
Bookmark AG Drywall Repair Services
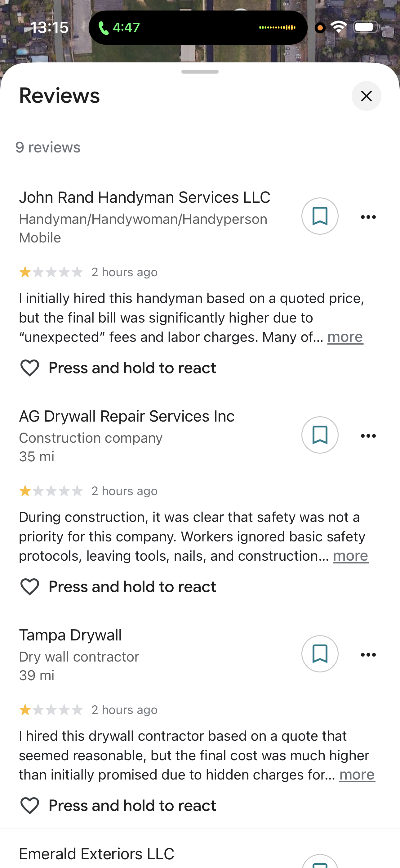[319, 435]
